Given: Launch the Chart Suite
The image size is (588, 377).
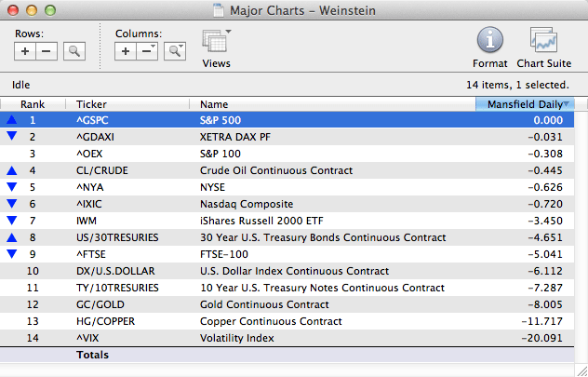Looking at the screenshot, I should click(543, 41).
